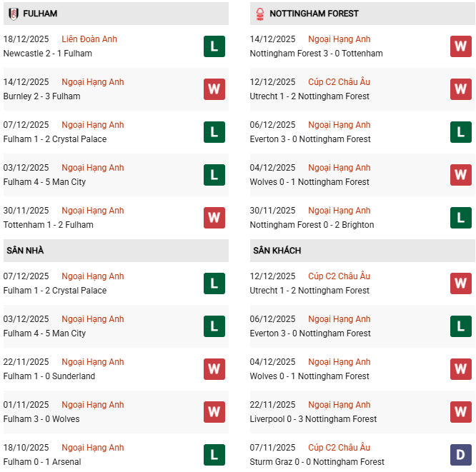This screenshot has height=472, width=476.
Task: Open the Fulham 4 - 5 Man City match in Sân Nhà
Action: [44, 333]
